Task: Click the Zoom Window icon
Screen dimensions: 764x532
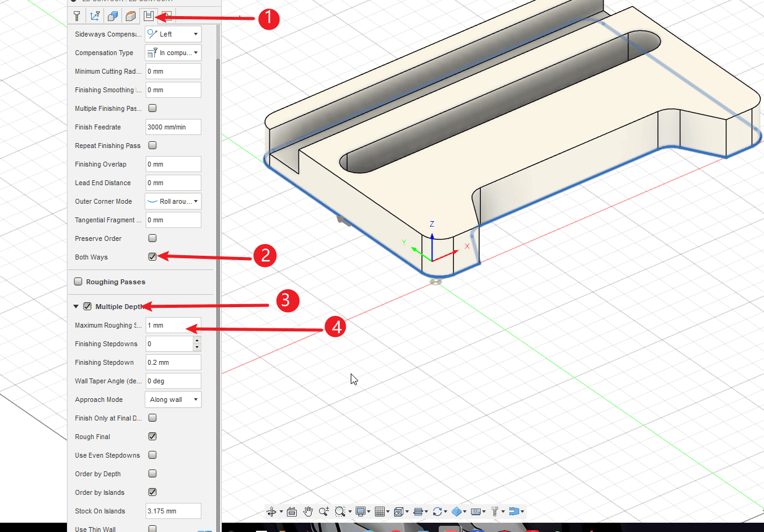Action: (340, 512)
